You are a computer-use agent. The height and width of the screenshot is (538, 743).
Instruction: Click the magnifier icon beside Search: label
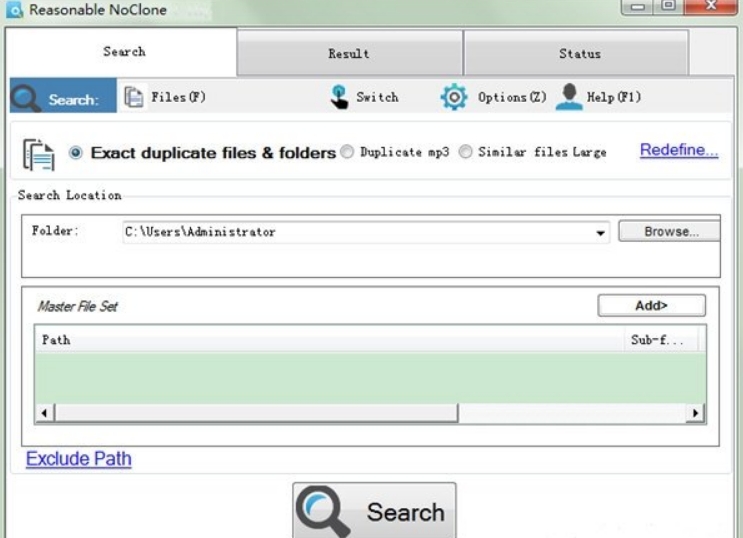(x=25, y=97)
